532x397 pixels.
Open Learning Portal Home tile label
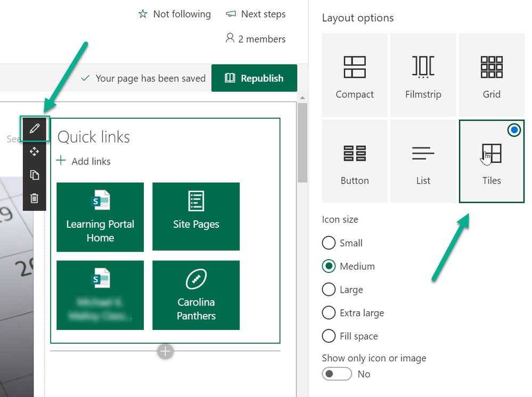pos(101,231)
